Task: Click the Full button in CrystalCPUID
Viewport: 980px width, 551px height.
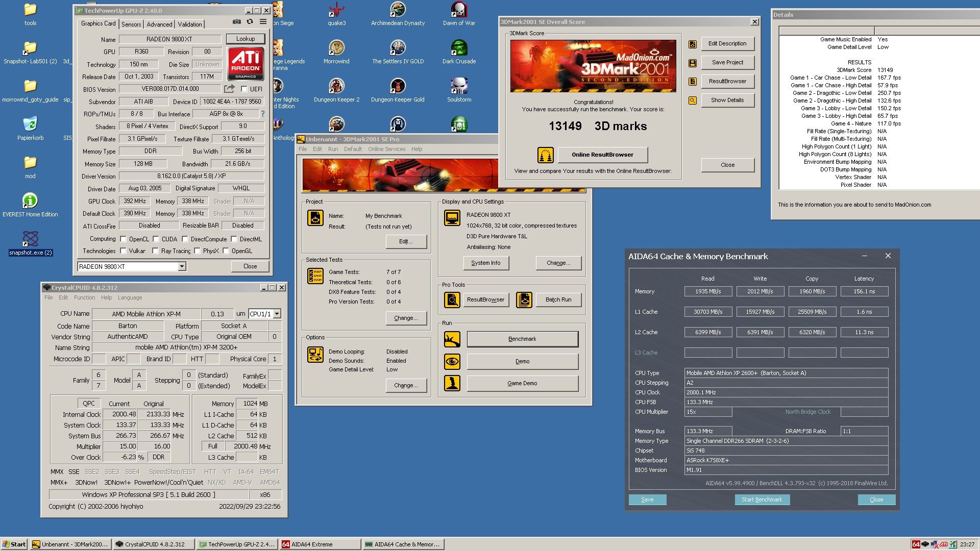Action: (x=213, y=446)
